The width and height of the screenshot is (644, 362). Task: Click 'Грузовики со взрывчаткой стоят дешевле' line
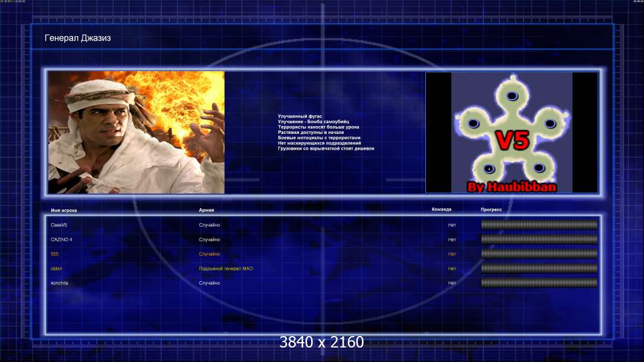click(x=326, y=148)
